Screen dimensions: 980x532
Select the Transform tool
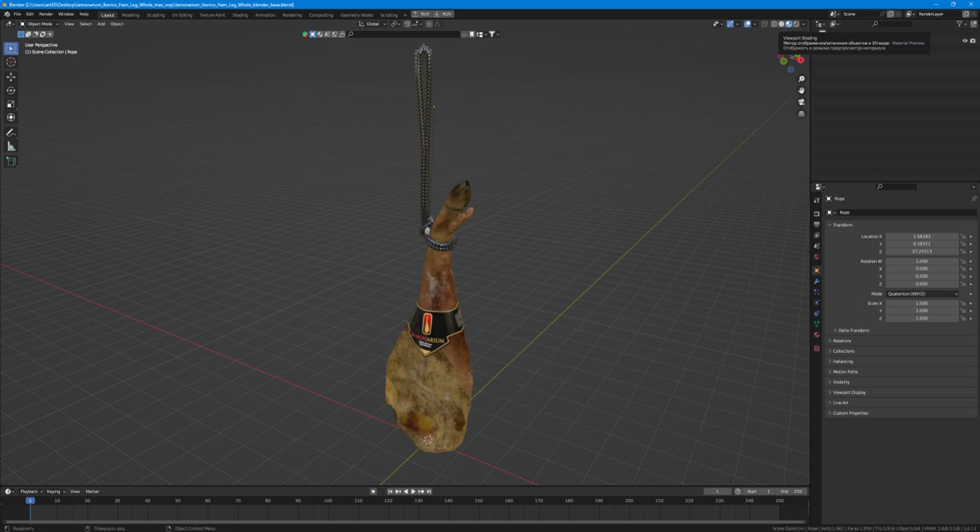click(11, 118)
